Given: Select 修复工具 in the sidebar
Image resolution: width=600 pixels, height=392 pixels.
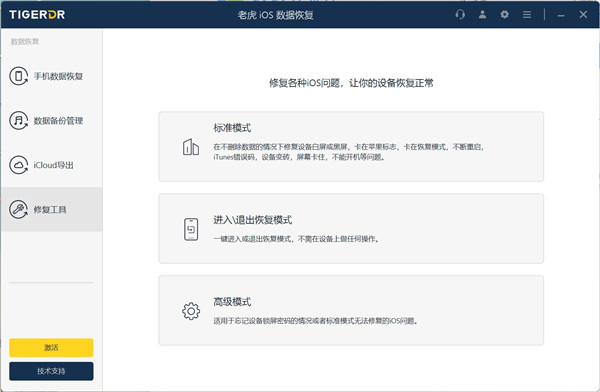Looking at the screenshot, I should [x=52, y=209].
